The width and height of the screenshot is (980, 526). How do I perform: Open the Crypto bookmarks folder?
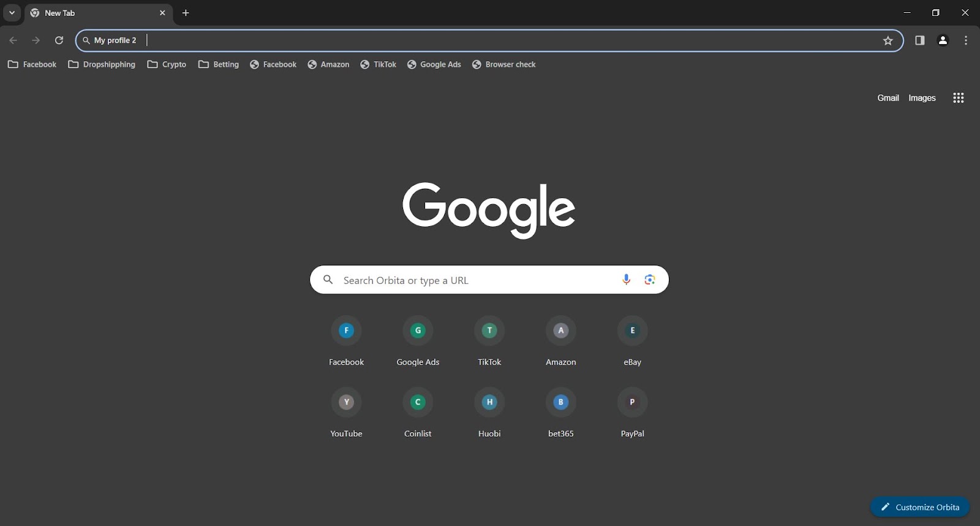[167, 64]
